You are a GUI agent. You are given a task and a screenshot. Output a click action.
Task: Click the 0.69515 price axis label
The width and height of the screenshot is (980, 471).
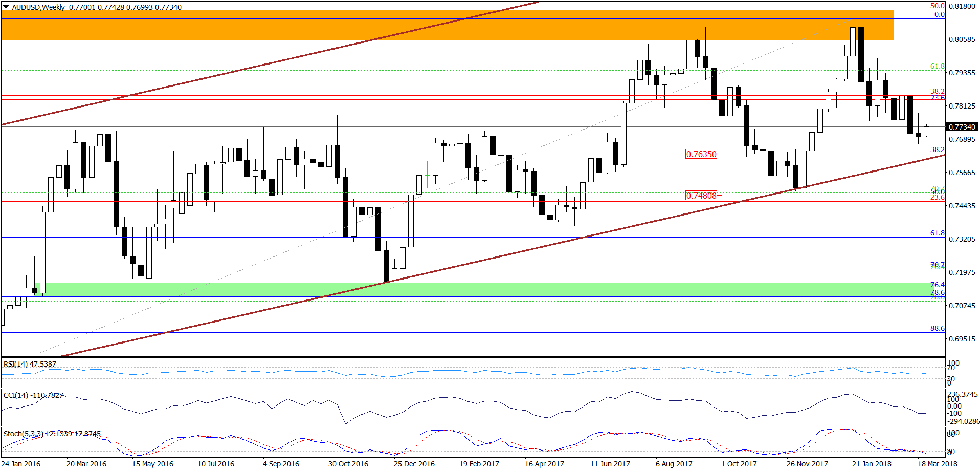point(962,339)
